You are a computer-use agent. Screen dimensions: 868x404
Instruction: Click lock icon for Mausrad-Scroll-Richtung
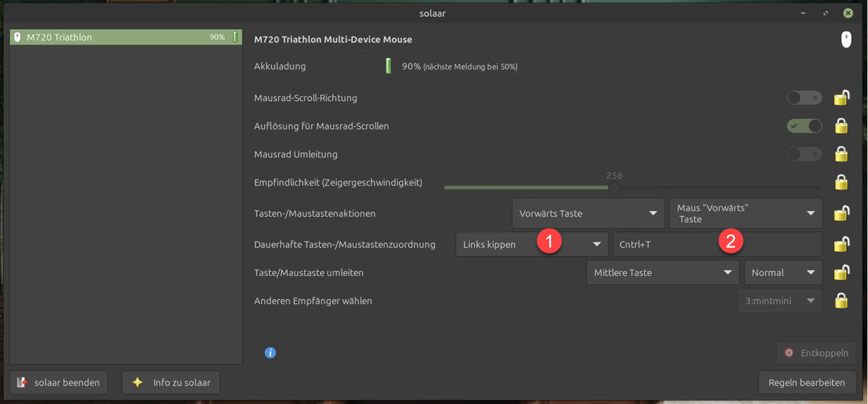(x=841, y=97)
